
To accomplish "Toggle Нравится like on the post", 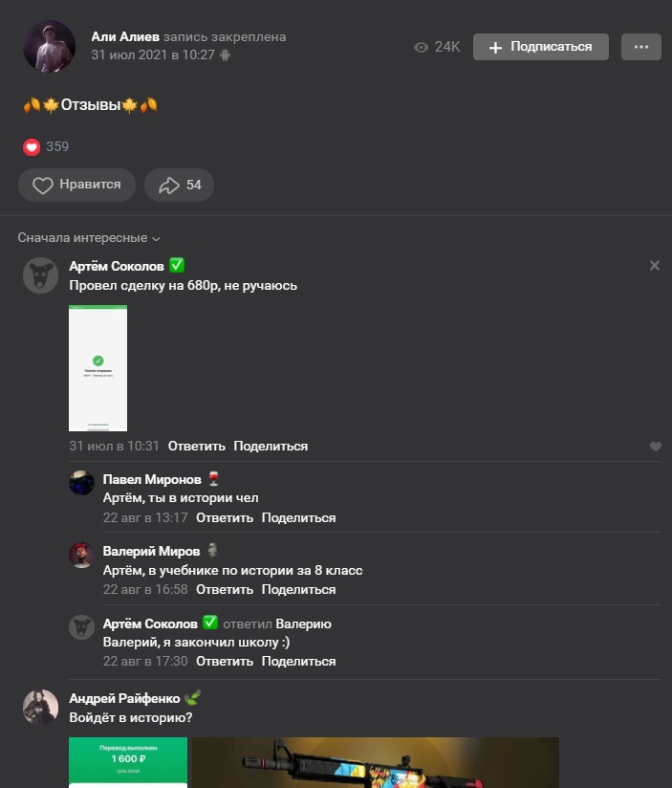I will [76, 185].
